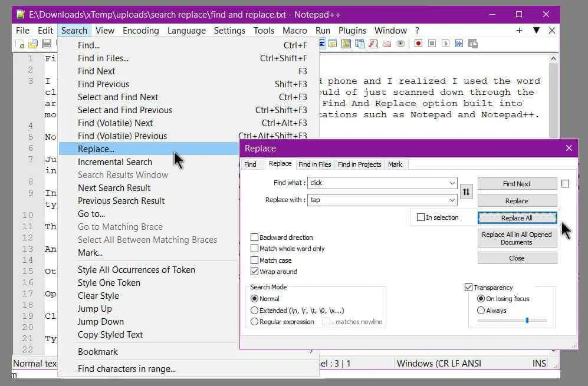Select Regular expression search mode
Screen dimensions: 588x386
click(x=254, y=322)
